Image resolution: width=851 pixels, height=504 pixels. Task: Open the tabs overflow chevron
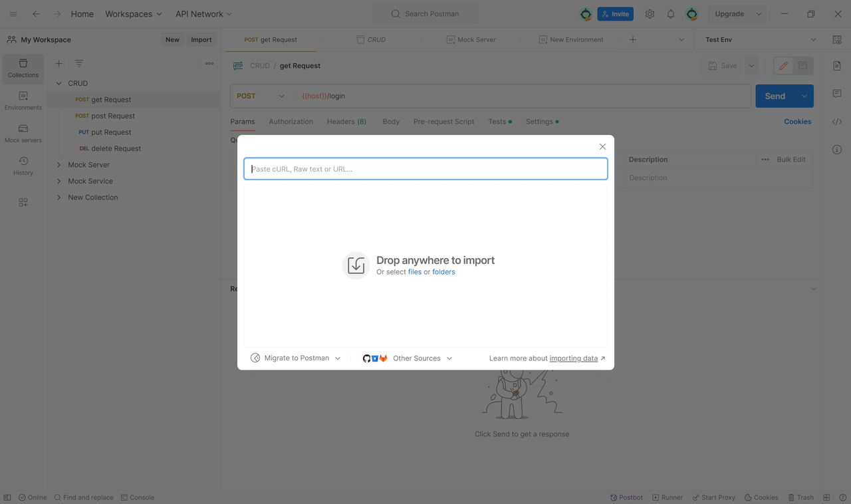click(681, 40)
